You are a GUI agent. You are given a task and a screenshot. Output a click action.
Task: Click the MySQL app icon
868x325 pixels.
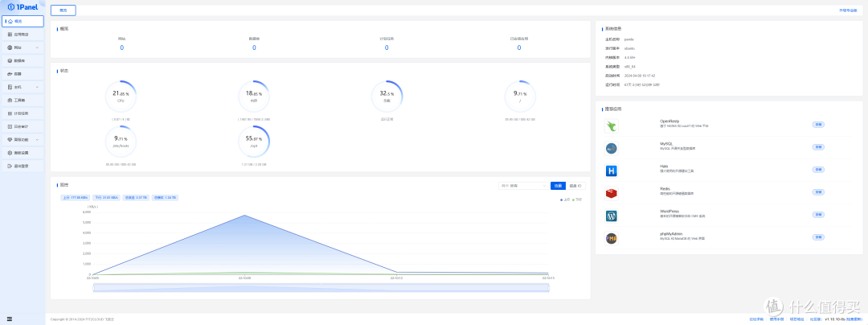click(611, 148)
